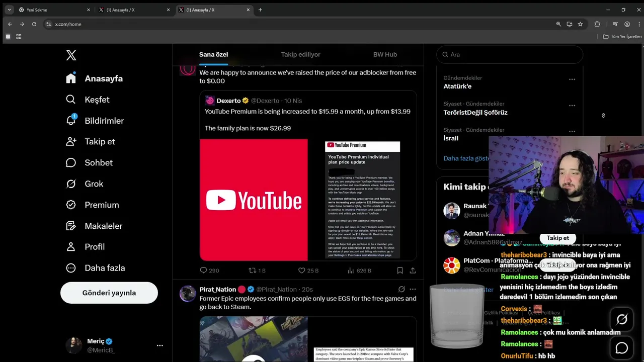The height and width of the screenshot is (362, 644).
Task: Close the Yeni Sekme tab
Action: [89, 10]
